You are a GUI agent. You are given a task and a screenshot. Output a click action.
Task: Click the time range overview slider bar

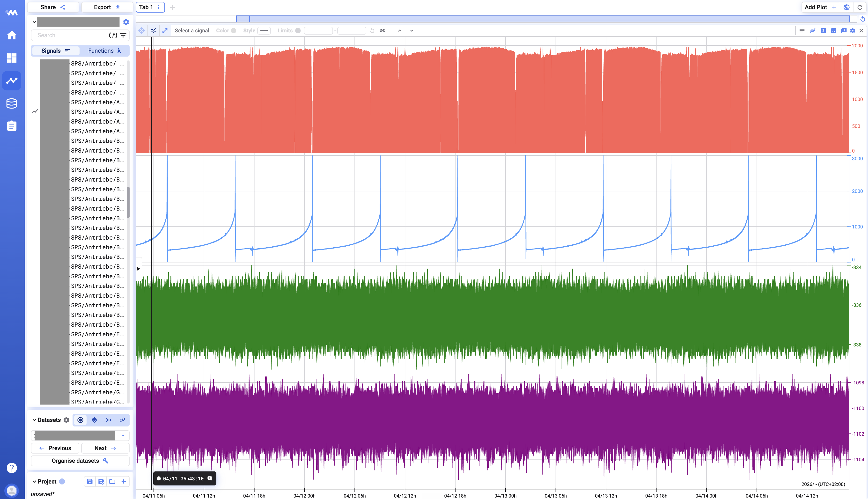coord(543,19)
